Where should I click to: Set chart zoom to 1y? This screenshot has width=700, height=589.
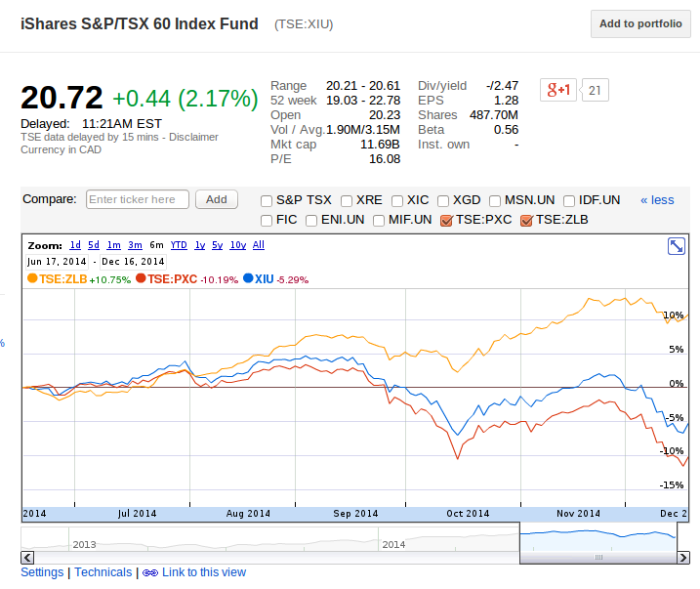point(199,245)
